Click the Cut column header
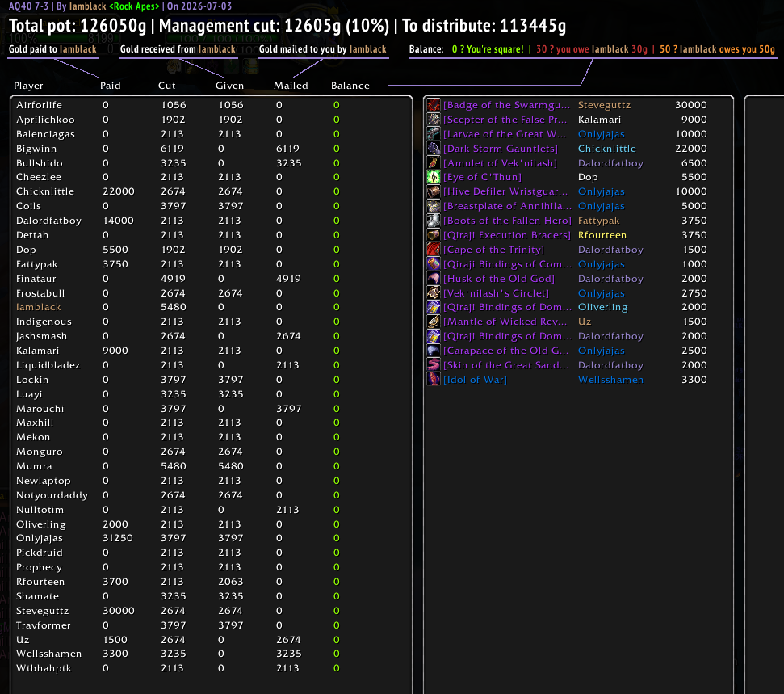 [167, 86]
